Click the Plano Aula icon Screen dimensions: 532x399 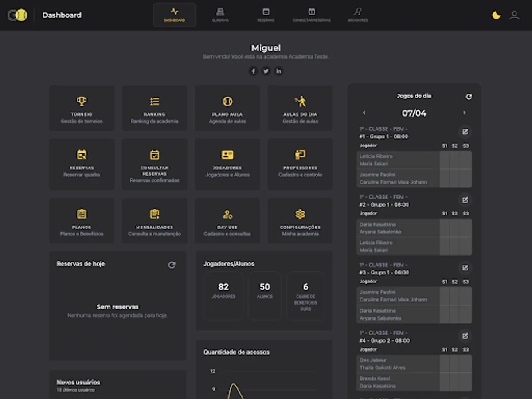point(227,101)
